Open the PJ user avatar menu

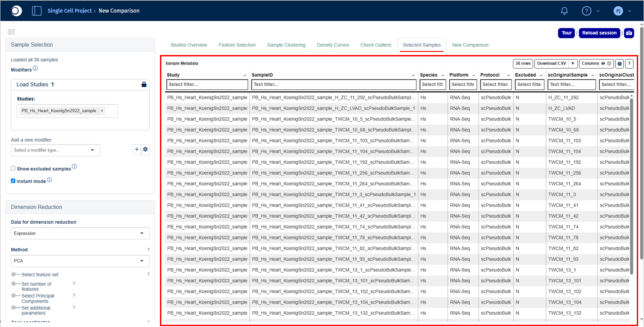[618, 11]
